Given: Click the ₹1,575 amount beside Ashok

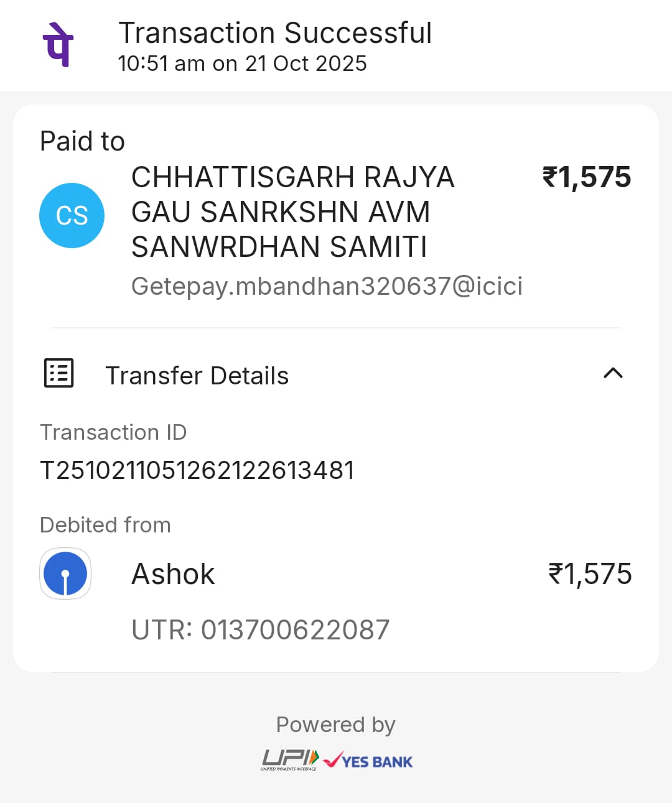Looking at the screenshot, I should point(589,574).
